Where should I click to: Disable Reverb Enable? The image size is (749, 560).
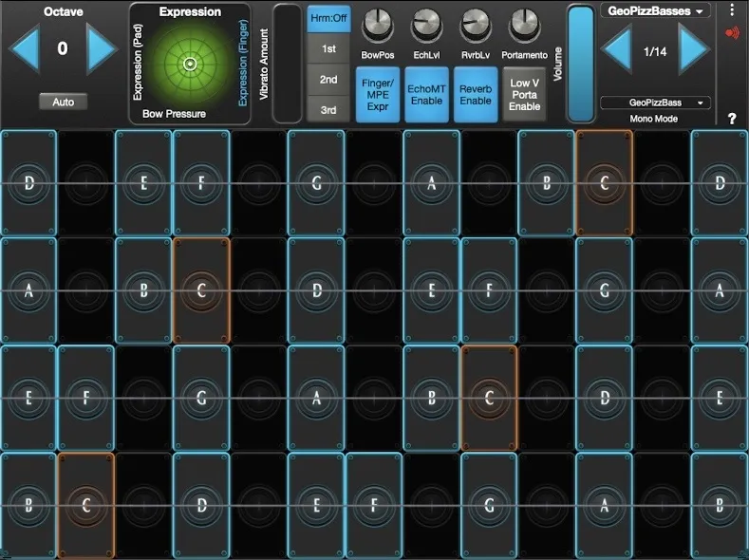point(476,95)
